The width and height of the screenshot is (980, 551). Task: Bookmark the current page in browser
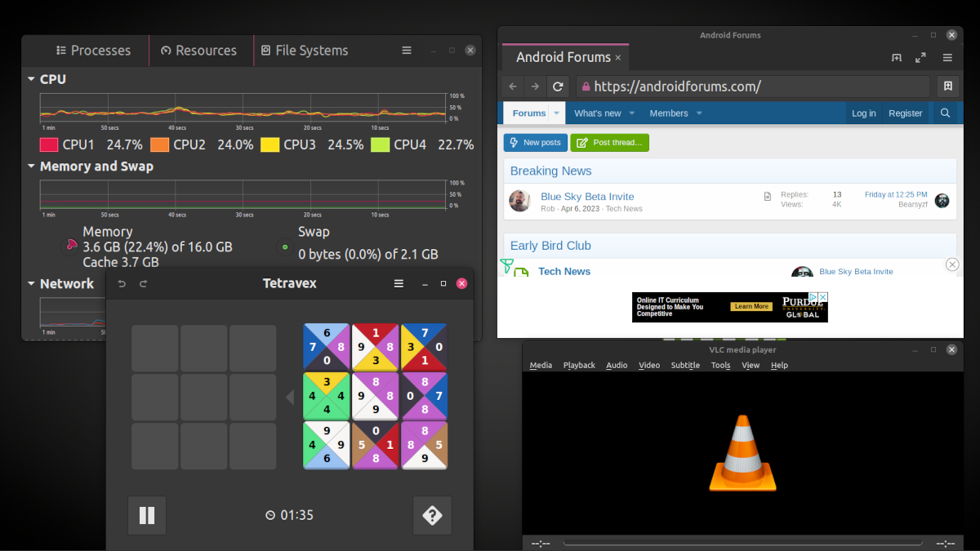point(947,87)
